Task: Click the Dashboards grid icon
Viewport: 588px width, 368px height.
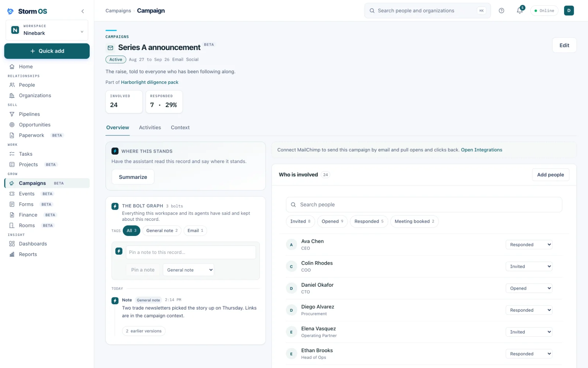Action: [x=12, y=244]
